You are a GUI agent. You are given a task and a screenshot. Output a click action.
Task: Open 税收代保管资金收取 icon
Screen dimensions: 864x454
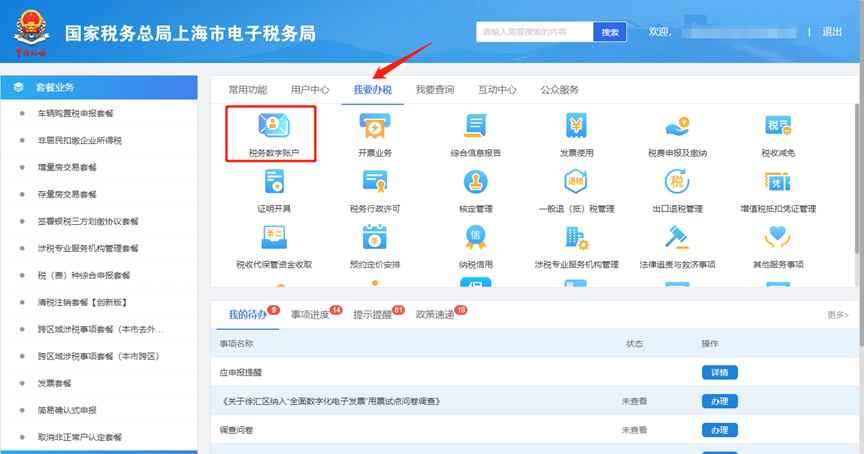point(274,237)
